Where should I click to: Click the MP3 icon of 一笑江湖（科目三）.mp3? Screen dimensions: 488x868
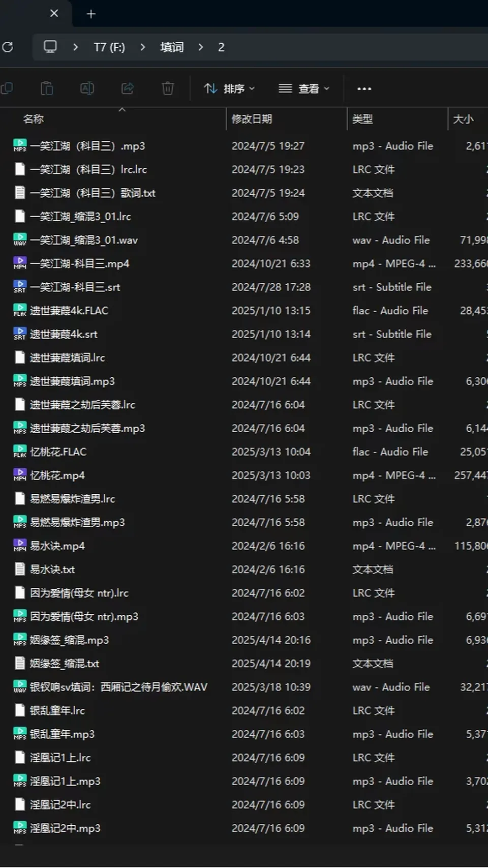[20, 146]
